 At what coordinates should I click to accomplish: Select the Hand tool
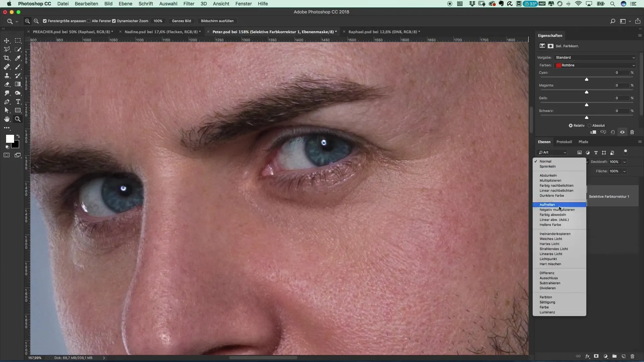[x=7, y=119]
